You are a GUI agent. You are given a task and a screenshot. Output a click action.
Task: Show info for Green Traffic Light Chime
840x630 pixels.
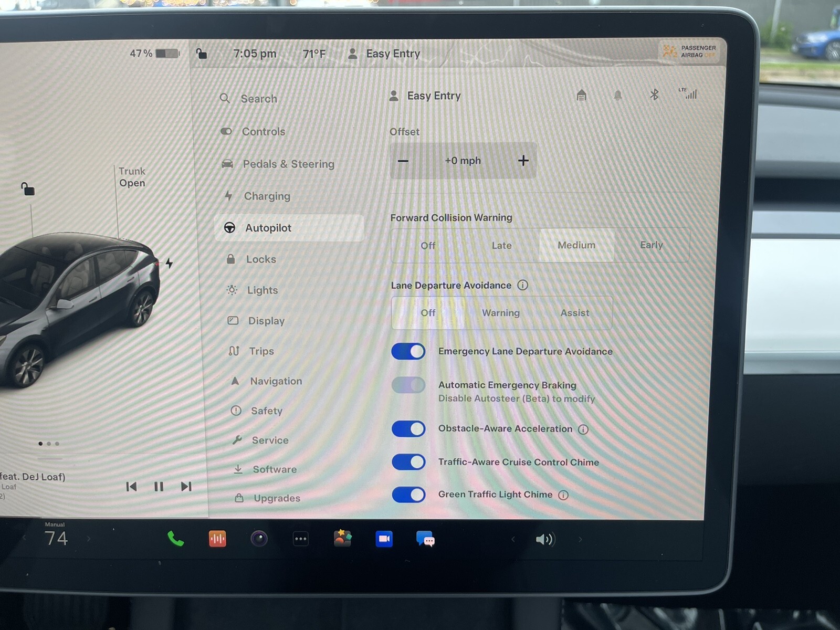point(563,495)
